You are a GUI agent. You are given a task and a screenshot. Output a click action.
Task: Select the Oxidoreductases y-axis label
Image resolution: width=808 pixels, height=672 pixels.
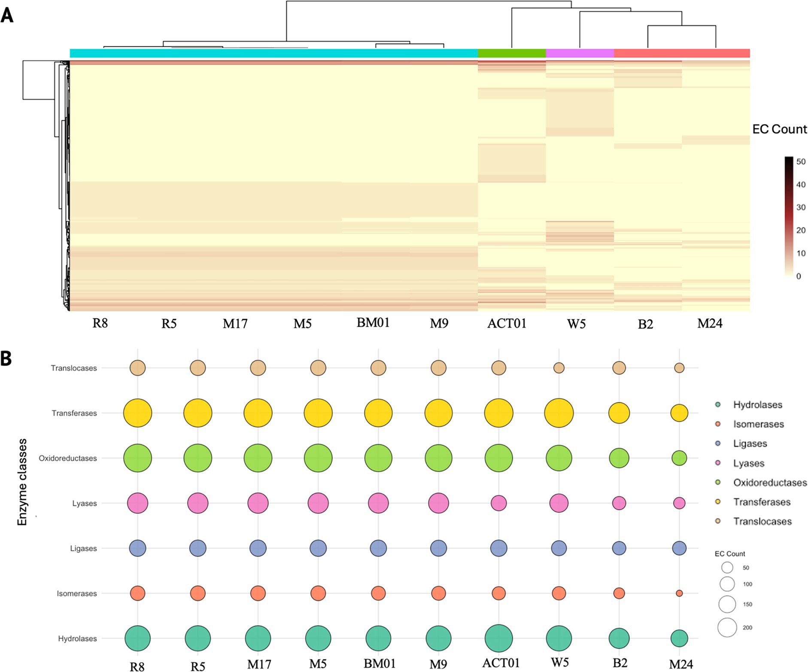[68, 458]
